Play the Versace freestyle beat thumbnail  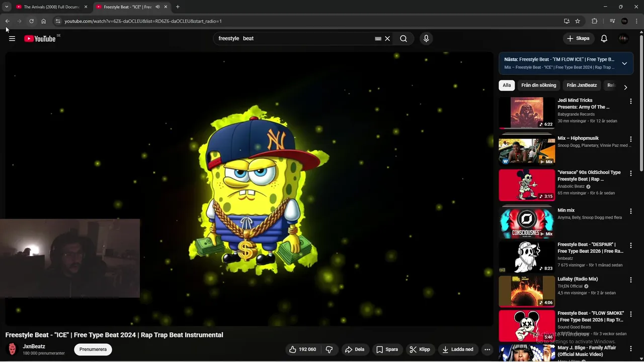point(527,185)
